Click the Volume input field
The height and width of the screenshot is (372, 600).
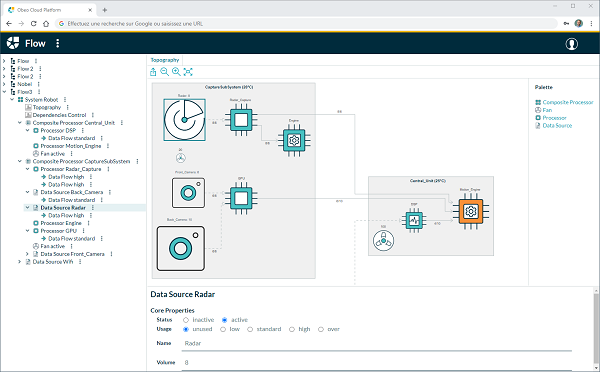tap(377, 363)
